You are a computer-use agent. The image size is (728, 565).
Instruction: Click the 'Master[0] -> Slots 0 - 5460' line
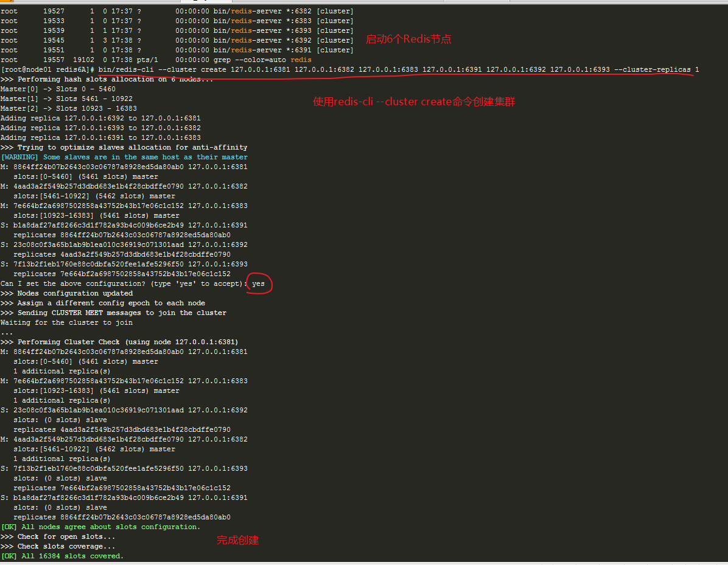click(58, 89)
